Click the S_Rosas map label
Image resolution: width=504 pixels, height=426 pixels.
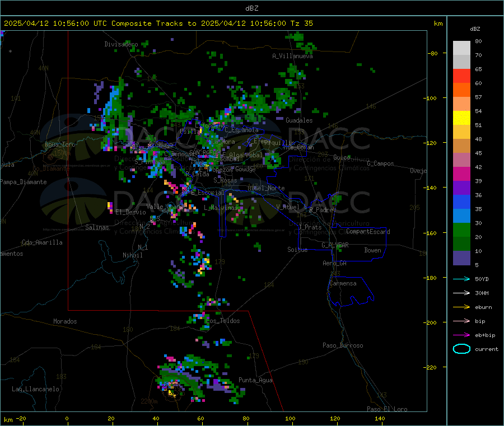225,181
